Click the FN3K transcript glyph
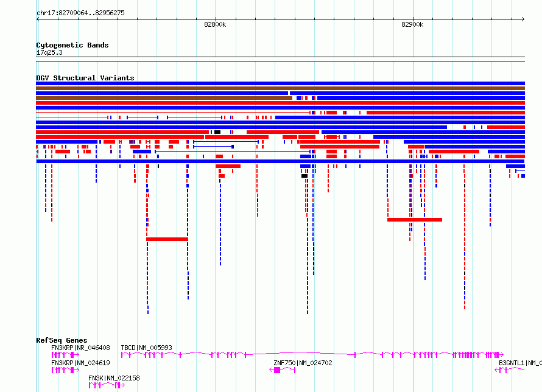Viewport: 542px width, 392px height. tap(107, 385)
